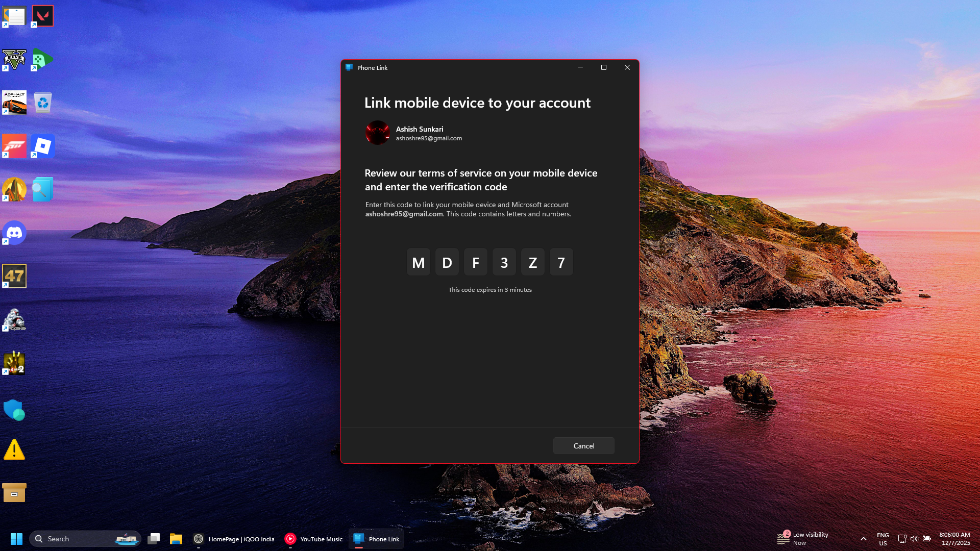Open Asphalt Legends desktop shortcut
Image resolution: width=980 pixels, height=551 pixels.
pyautogui.click(x=14, y=103)
